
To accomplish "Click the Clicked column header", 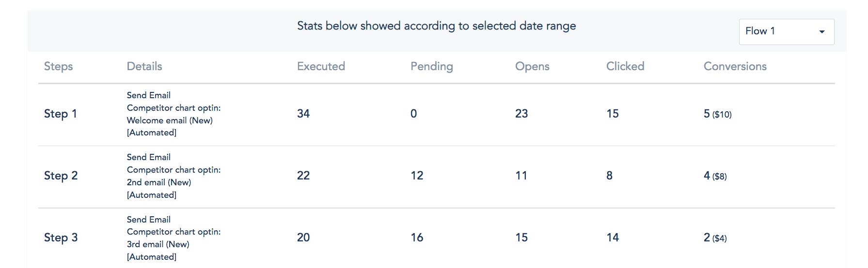I will 625,66.
